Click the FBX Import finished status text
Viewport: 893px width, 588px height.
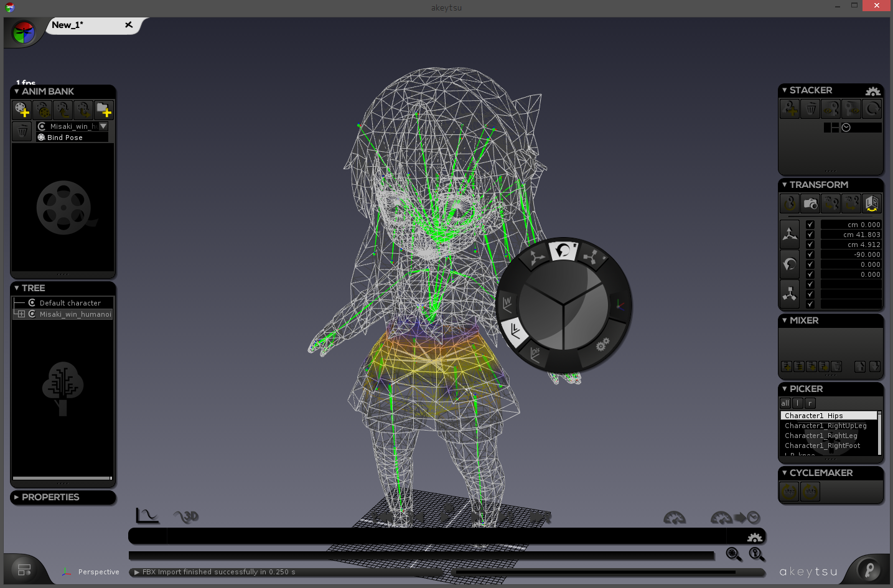[219, 572]
